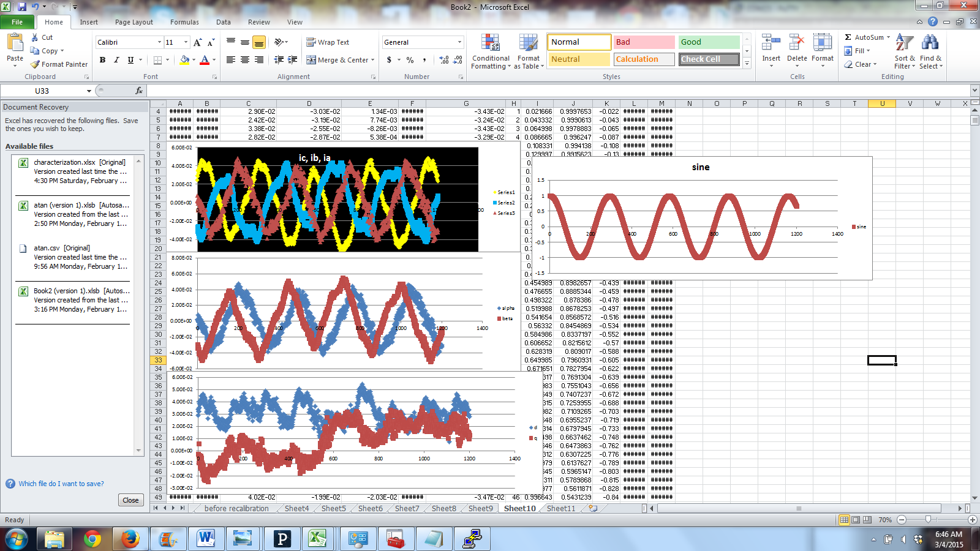Screen dimensions: 980x551
Task: Open the File tab
Action: [17, 22]
